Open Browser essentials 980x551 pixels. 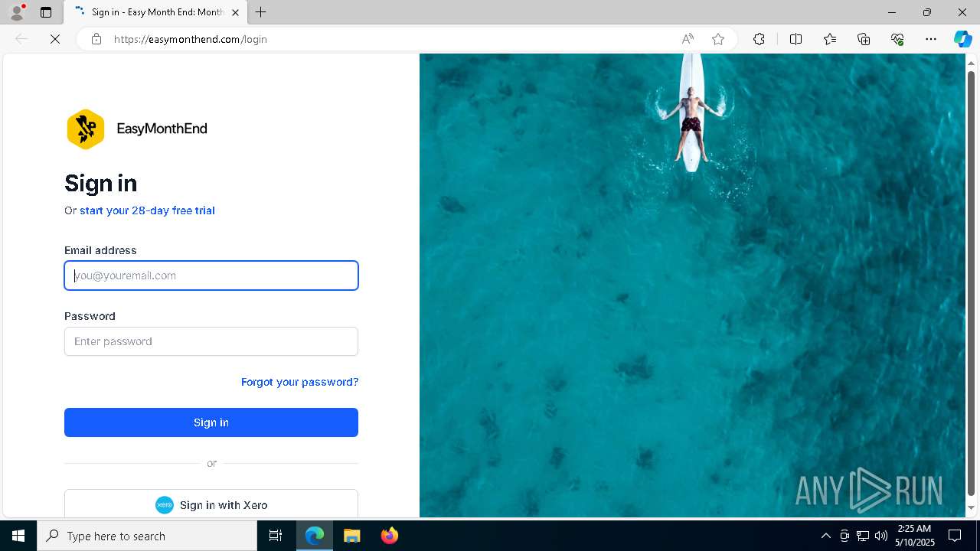coord(897,39)
